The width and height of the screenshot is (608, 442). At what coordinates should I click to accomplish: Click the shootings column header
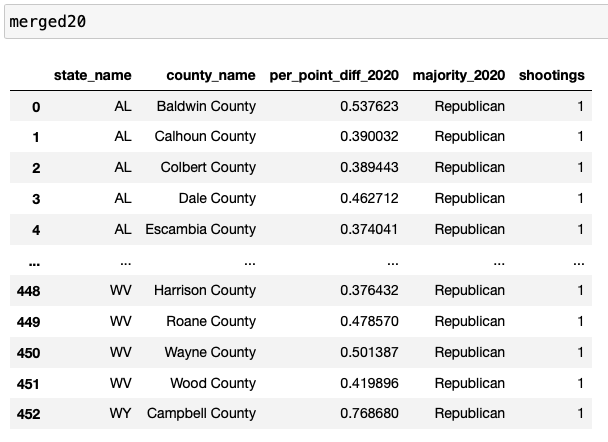(551, 75)
